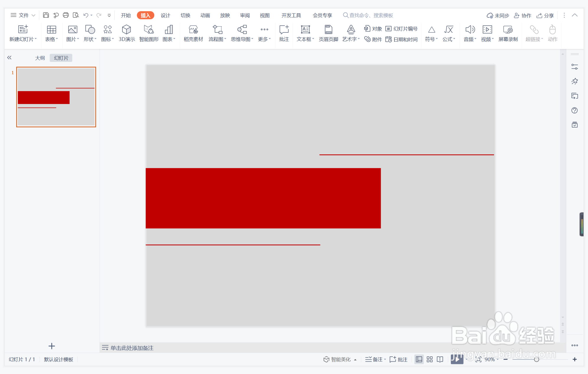
Task: Click the 分享 (Share) button
Action: [545, 15]
